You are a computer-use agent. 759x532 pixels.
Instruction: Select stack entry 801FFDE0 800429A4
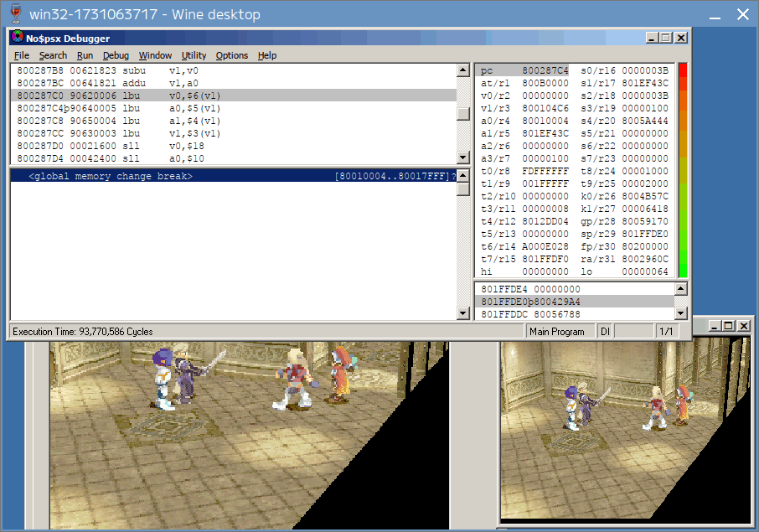click(x=575, y=302)
